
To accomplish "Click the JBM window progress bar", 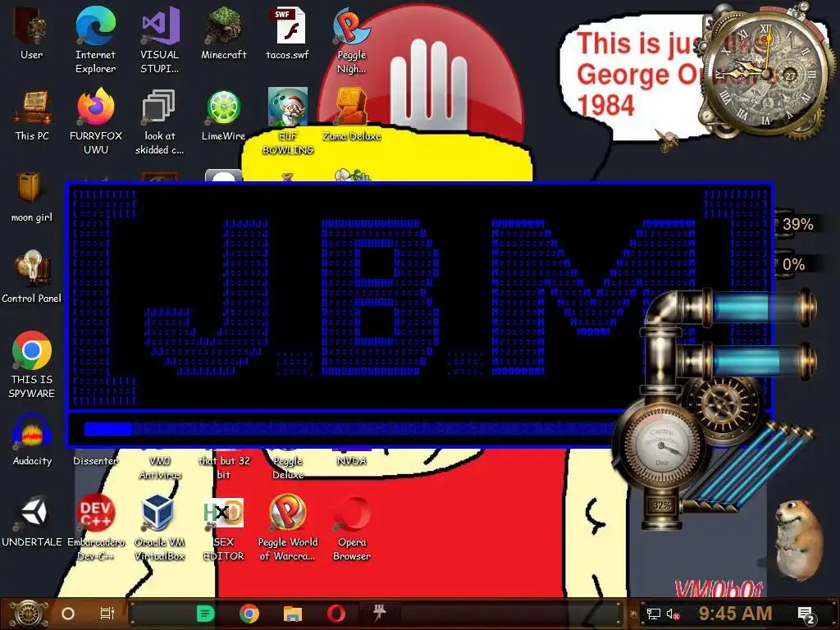I will pyautogui.click(x=349, y=428).
